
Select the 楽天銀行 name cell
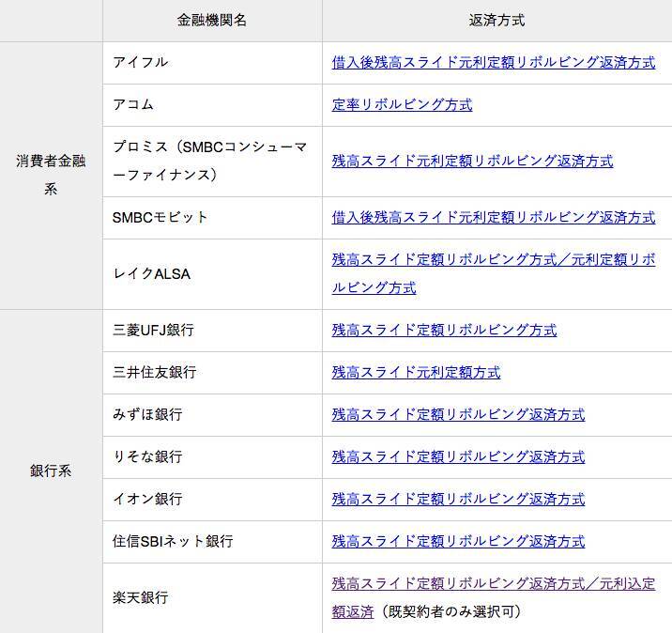click(x=140, y=598)
